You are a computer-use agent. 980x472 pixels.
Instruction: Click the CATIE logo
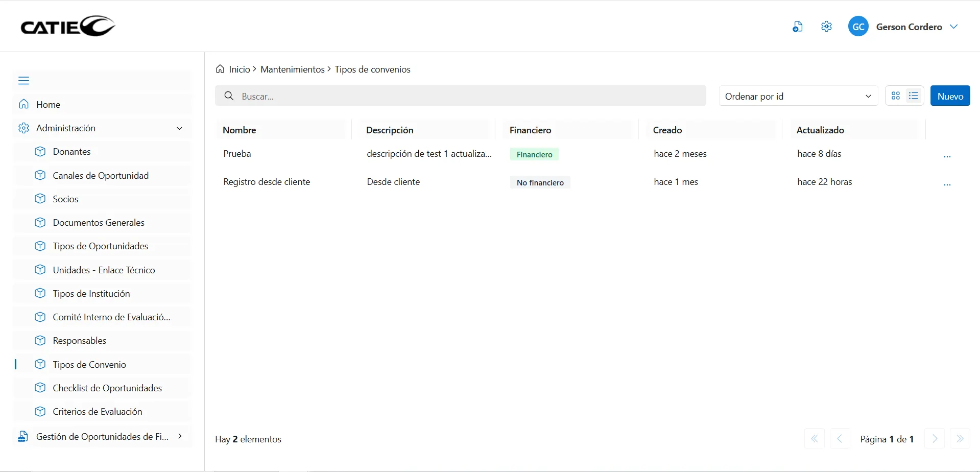pos(68,26)
